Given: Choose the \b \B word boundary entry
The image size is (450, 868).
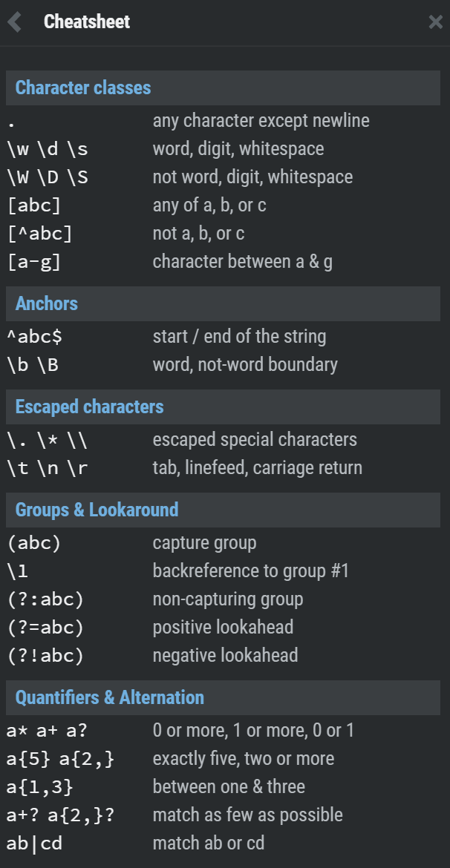Looking at the screenshot, I should coord(32,365).
